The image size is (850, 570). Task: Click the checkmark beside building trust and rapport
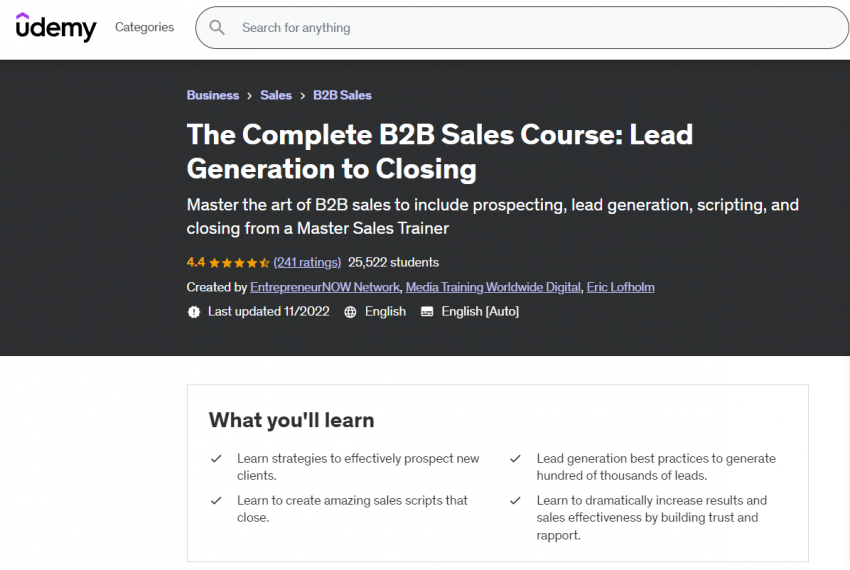pos(516,501)
